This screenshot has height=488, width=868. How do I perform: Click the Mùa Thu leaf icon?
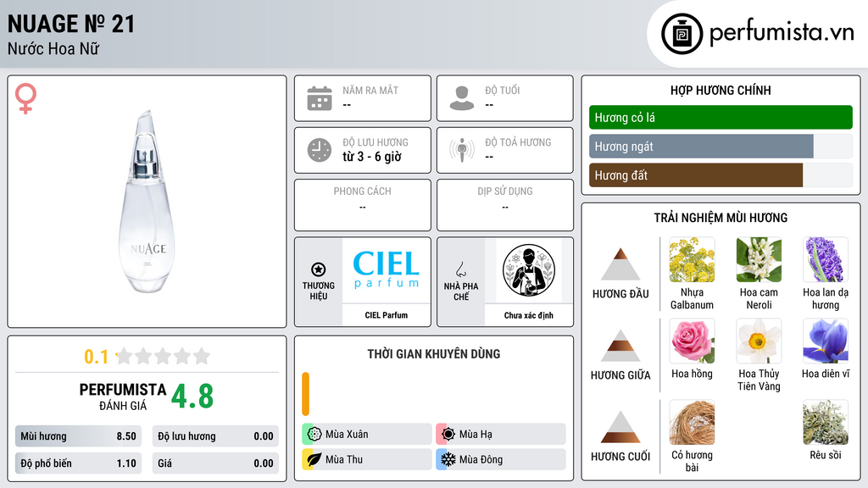[314, 459]
